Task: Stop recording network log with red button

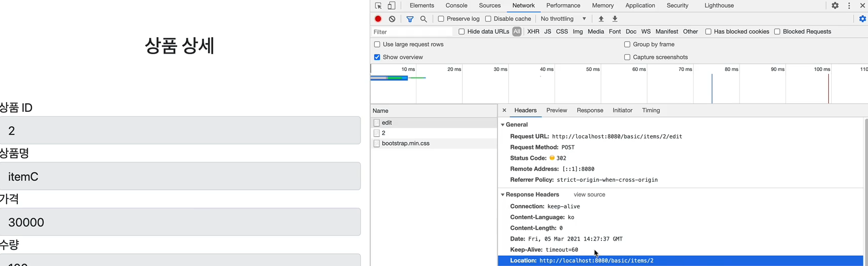Action: (378, 19)
